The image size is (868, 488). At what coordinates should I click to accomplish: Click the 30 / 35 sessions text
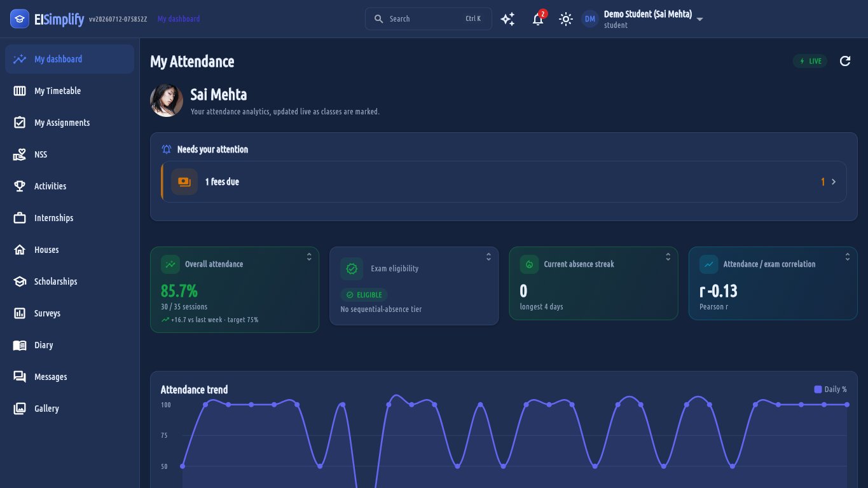pyautogui.click(x=184, y=307)
